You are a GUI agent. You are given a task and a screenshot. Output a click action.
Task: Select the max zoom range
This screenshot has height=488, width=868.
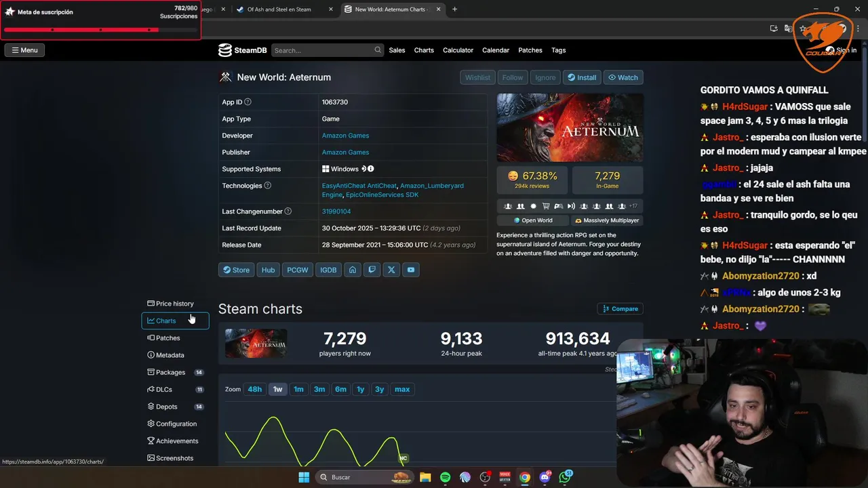tap(402, 389)
